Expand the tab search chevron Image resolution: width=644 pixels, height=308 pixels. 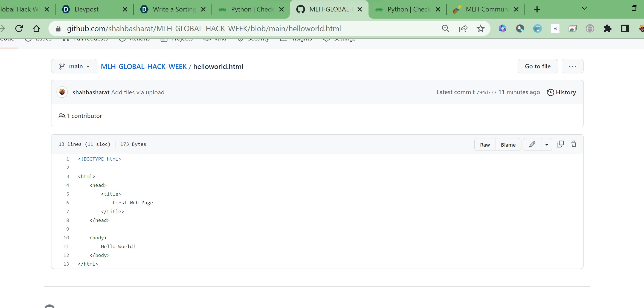[x=584, y=8]
